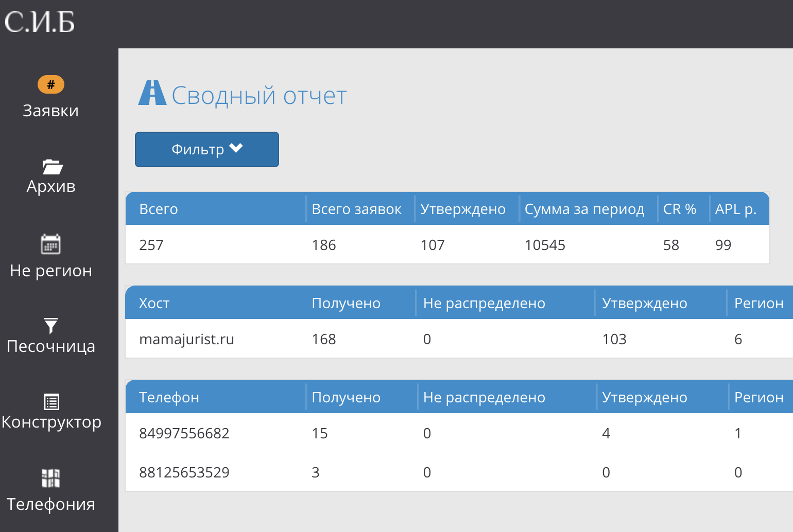Select the value 6 in mamajurist.ru row
Screen dimensions: 793x532
(x=738, y=339)
